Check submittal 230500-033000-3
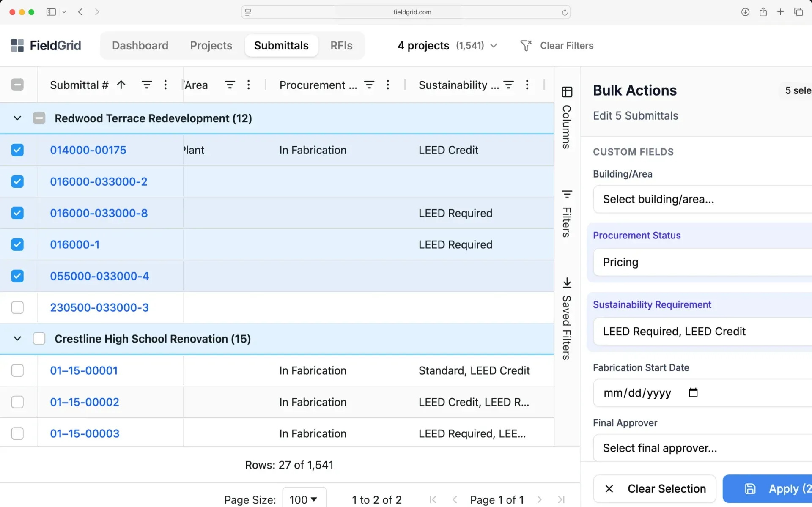The width and height of the screenshot is (812, 507). coord(17,307)
